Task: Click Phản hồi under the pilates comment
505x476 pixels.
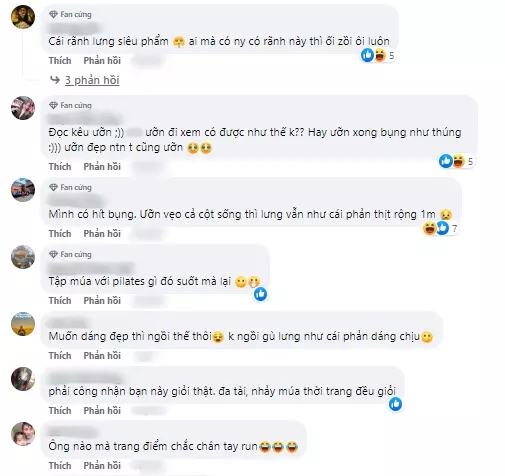Action: coord(102,300)
